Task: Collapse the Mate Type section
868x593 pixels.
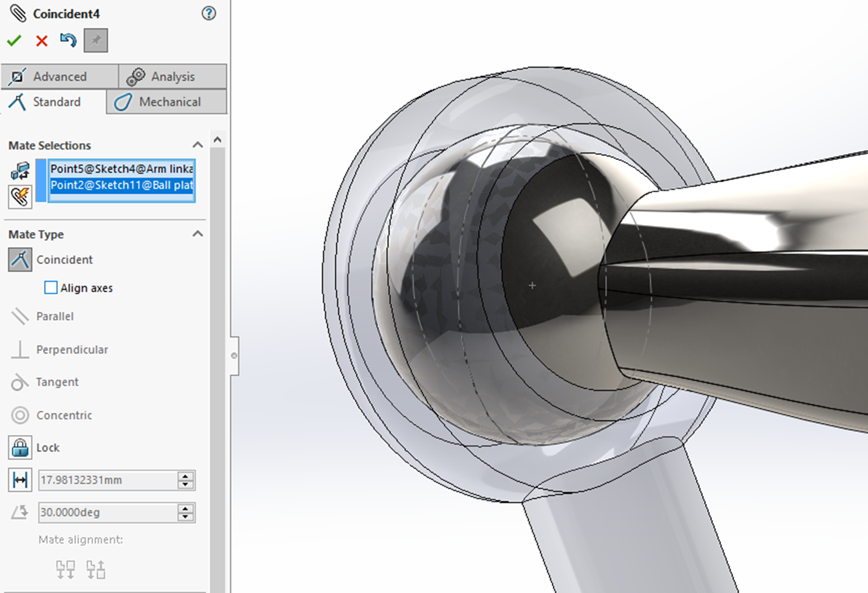Action: pos(198,234)
